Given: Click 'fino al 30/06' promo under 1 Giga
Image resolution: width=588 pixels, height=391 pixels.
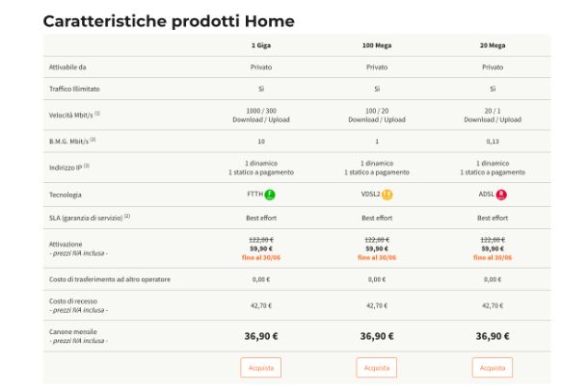Looking at the screenshot, I should [x=261, y=258].
